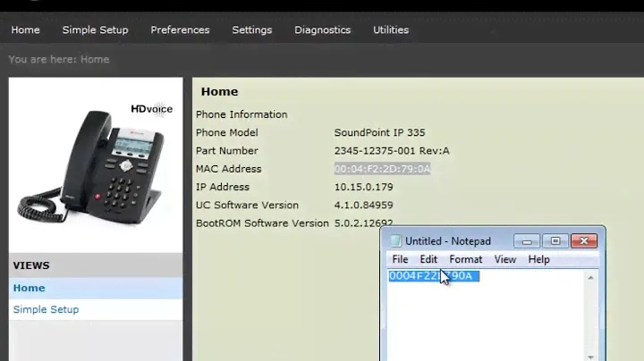Open the Utilities menu
The width and height of the screenshot is (644, 361).
(390, 29)
